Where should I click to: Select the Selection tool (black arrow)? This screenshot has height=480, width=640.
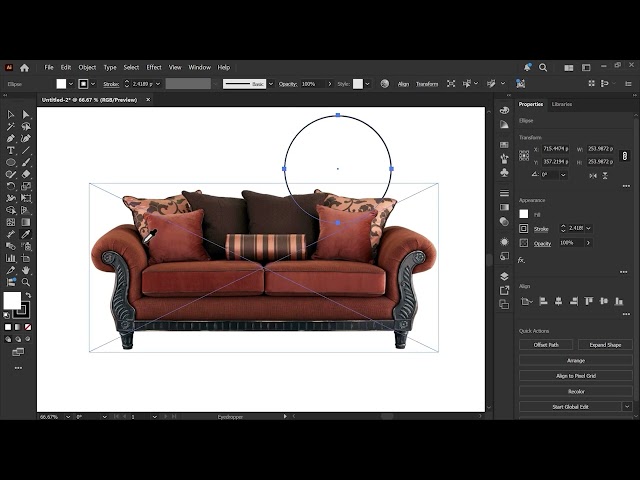[x=11, y=115]
